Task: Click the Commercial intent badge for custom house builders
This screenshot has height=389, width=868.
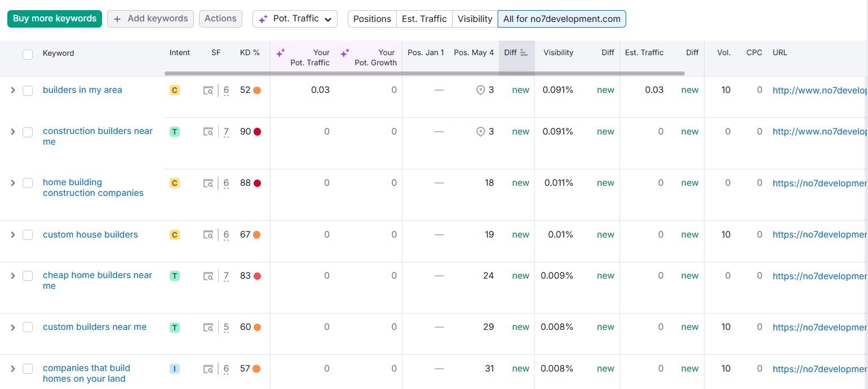Action: tap(175, 235)
